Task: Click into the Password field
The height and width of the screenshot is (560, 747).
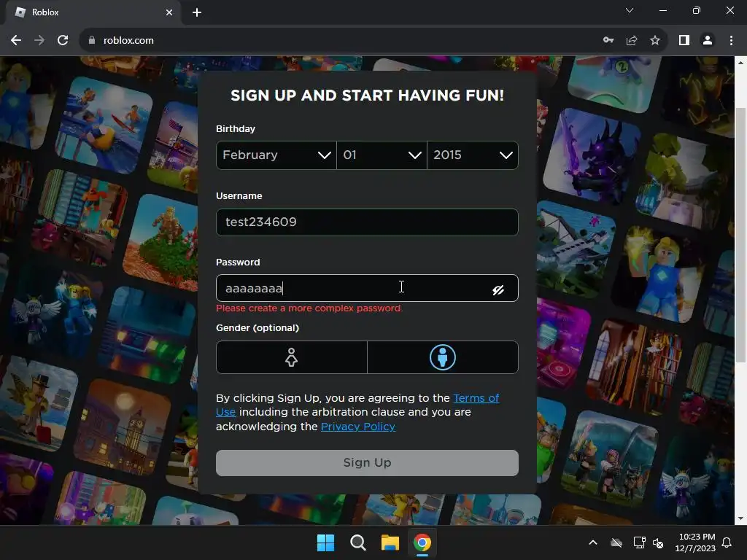Action: pyautogui.click(x=367, y=288)
